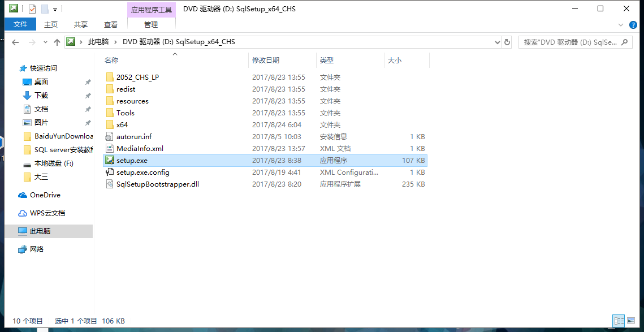This screenshot has height=332, width=644.
Task: Click the blue Help question mark icon
Action: click(x=632, y=25)
